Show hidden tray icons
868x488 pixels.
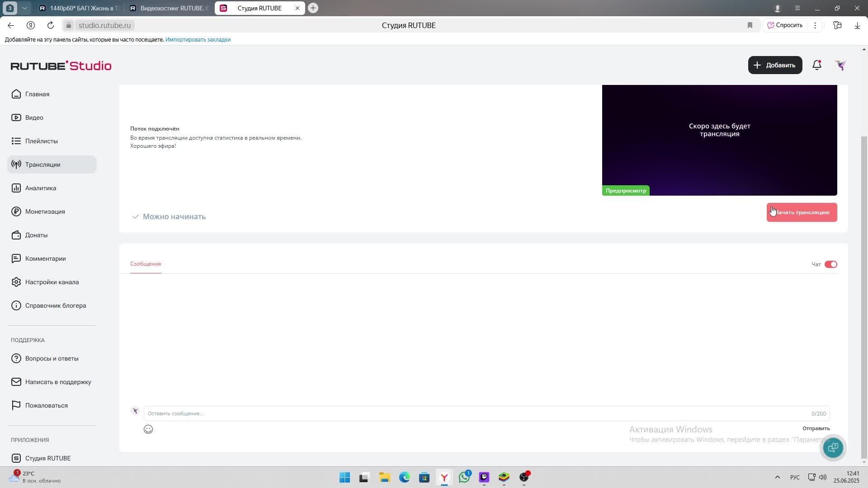[x=778, y=477]
